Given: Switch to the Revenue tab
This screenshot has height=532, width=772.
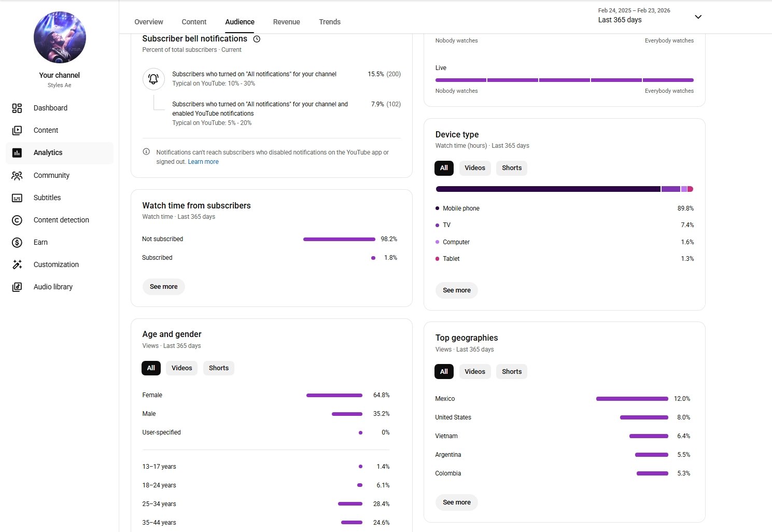Looking at the screenshot, I should (286, 22).
